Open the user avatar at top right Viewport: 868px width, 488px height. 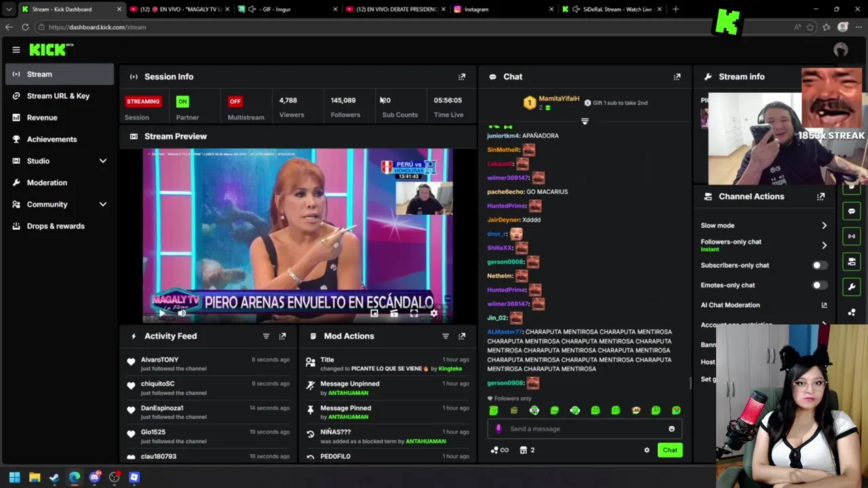[x=841, y=49]
